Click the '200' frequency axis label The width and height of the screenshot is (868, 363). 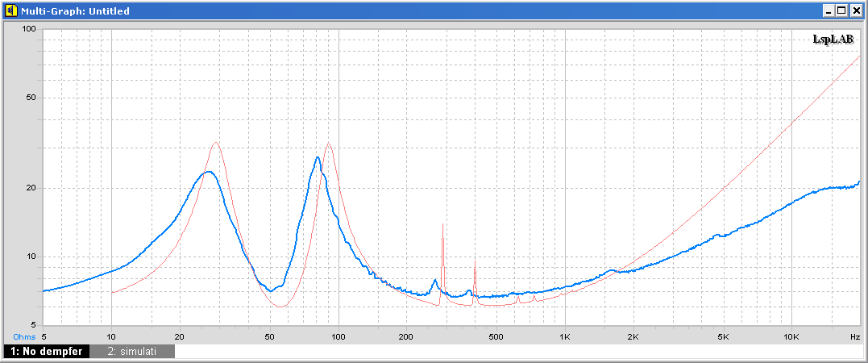click(406, 337)
